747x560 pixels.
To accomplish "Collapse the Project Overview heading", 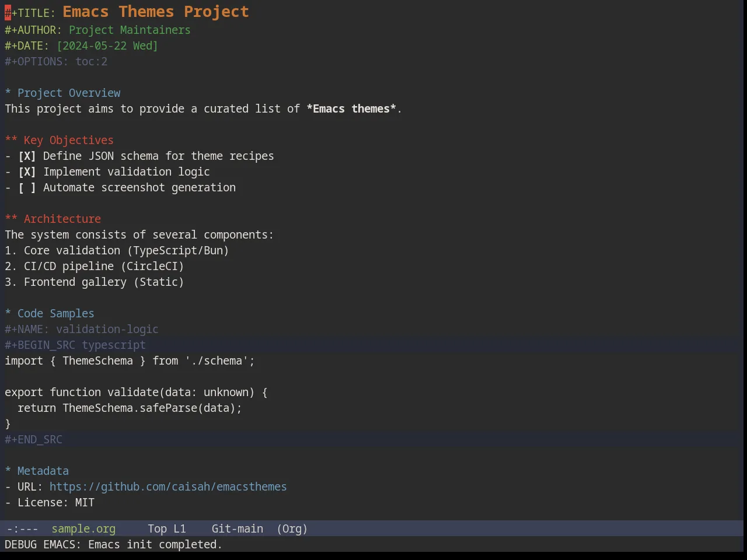I will [x=63, y=93].
